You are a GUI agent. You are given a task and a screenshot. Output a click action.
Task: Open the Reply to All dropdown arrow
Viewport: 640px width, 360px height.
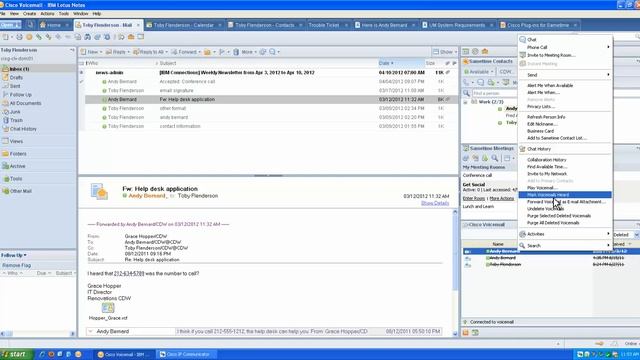tap(167, 52)
